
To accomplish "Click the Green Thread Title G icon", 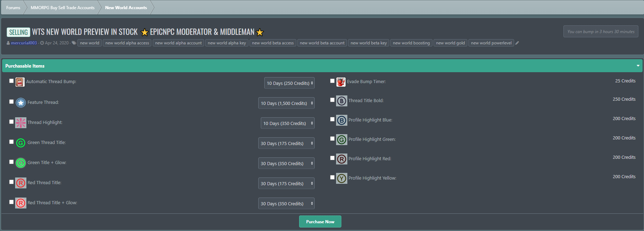I will pos(21,143).
